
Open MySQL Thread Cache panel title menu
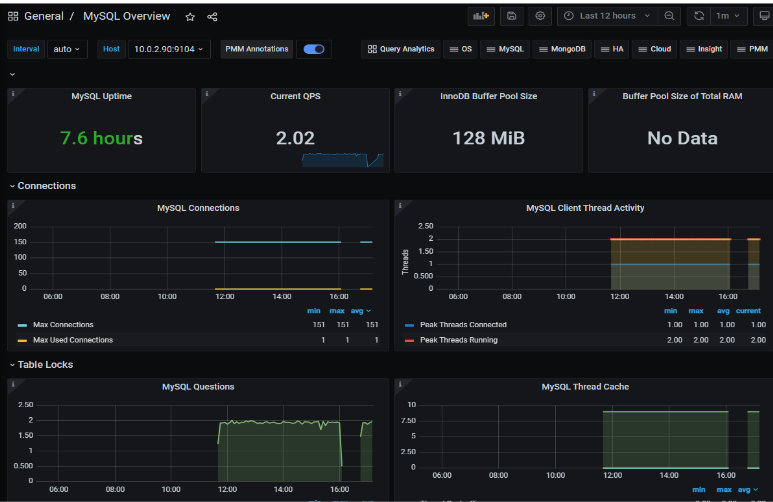coord(585,387)
